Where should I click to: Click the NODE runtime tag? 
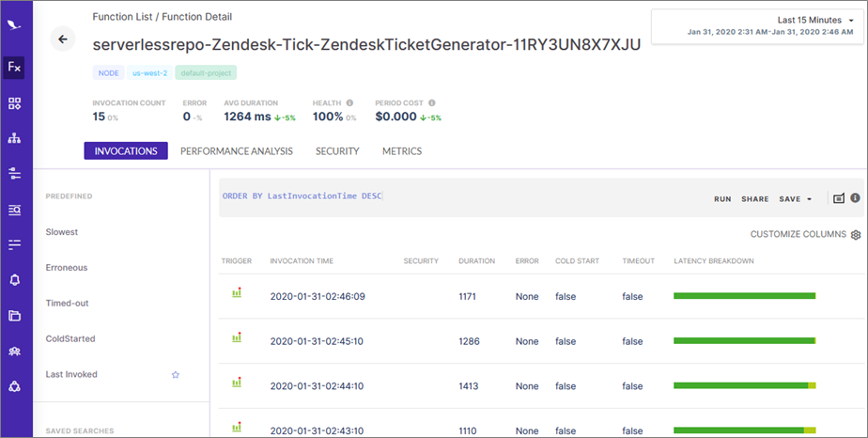(109, 73)
